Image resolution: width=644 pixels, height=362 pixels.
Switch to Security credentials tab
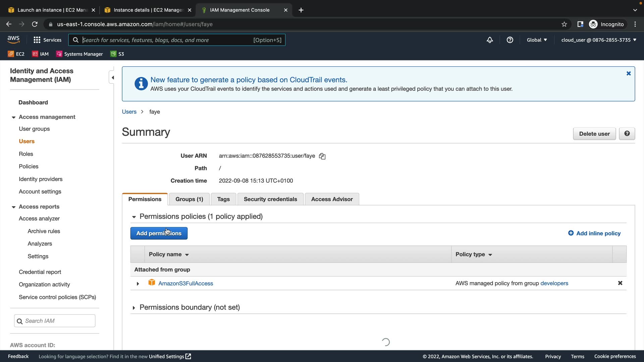pos(270,199)
